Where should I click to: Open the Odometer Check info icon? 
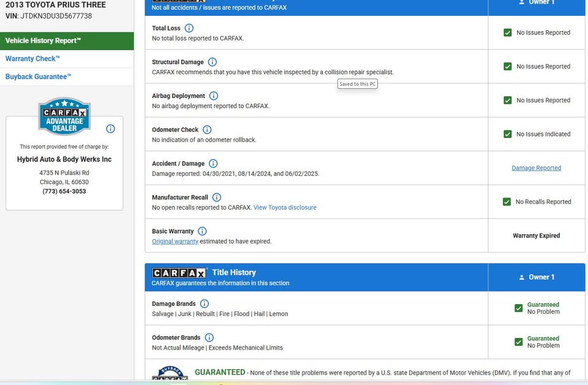[x=207, y=129]
